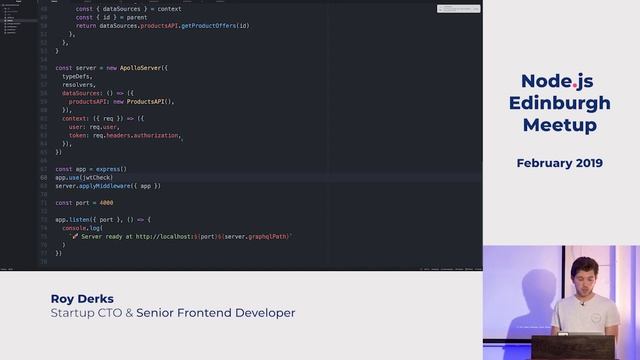Click the 'console.log(' line
640x360 pixels.
pyautogui.click(x=82, y=228)
